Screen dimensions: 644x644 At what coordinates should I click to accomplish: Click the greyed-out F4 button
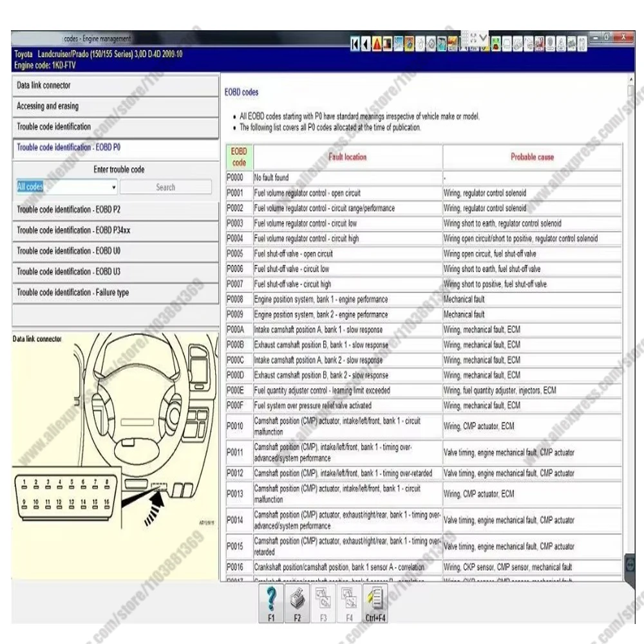(x=348, y=603)
